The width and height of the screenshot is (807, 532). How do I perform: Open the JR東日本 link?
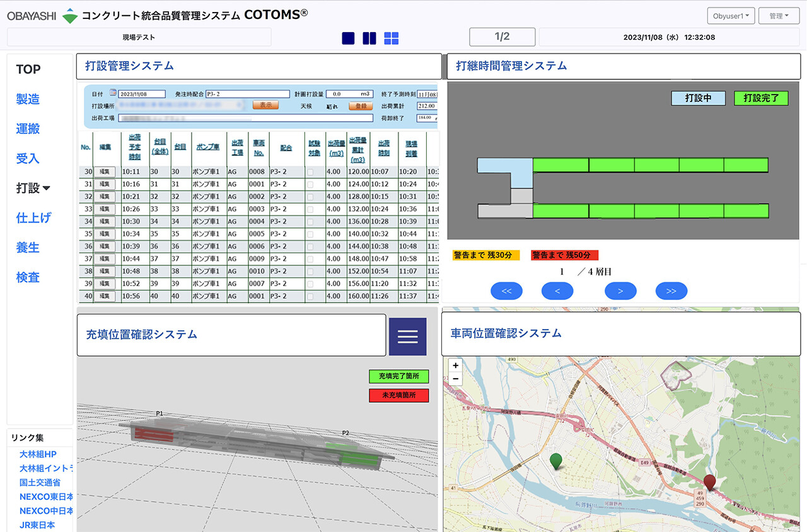37,524
